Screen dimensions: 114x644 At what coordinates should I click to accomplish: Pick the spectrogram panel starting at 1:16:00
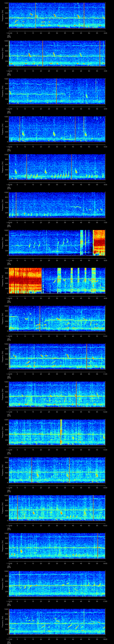pos(57,584)
